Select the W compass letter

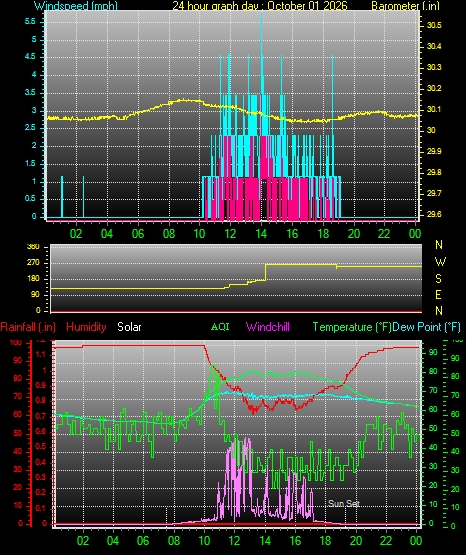(440, 262)
